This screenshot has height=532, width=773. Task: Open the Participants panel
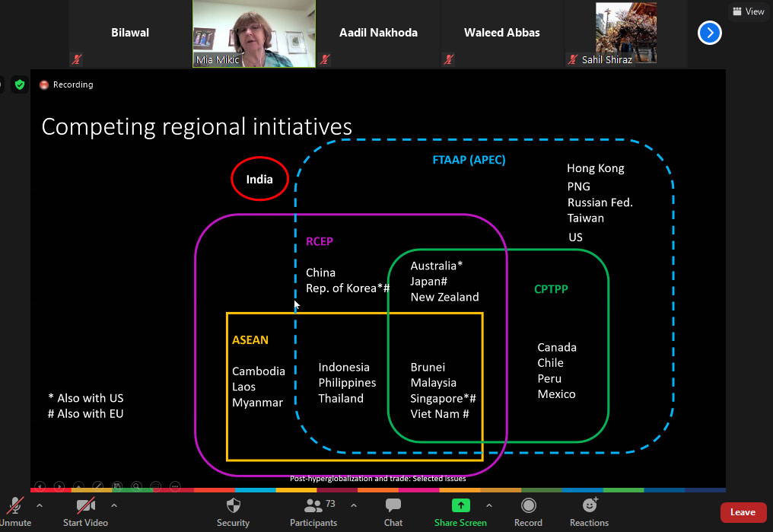point(313,511)
